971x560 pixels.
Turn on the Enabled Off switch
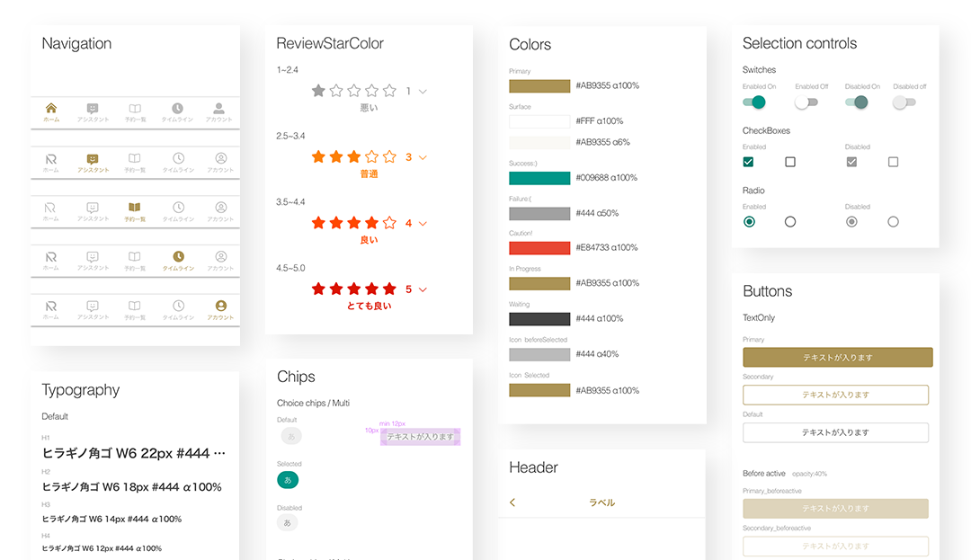point(806,102)
